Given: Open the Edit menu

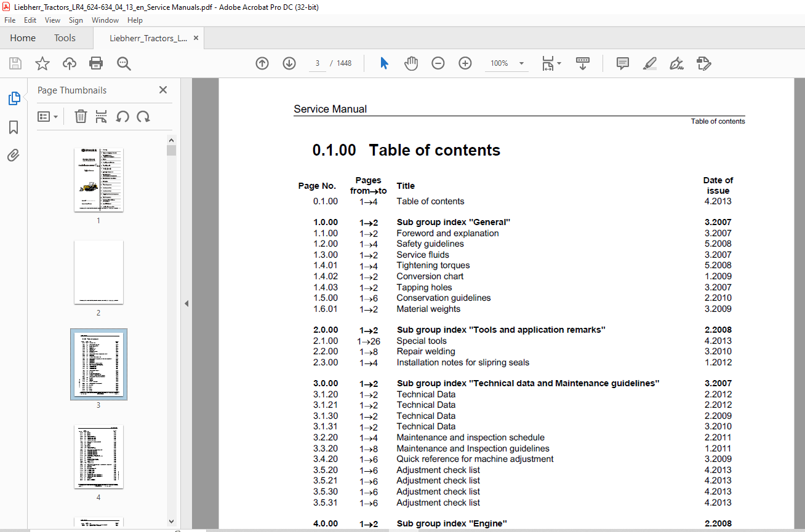Looking at the screenshot, I should (x=30, y=20).
